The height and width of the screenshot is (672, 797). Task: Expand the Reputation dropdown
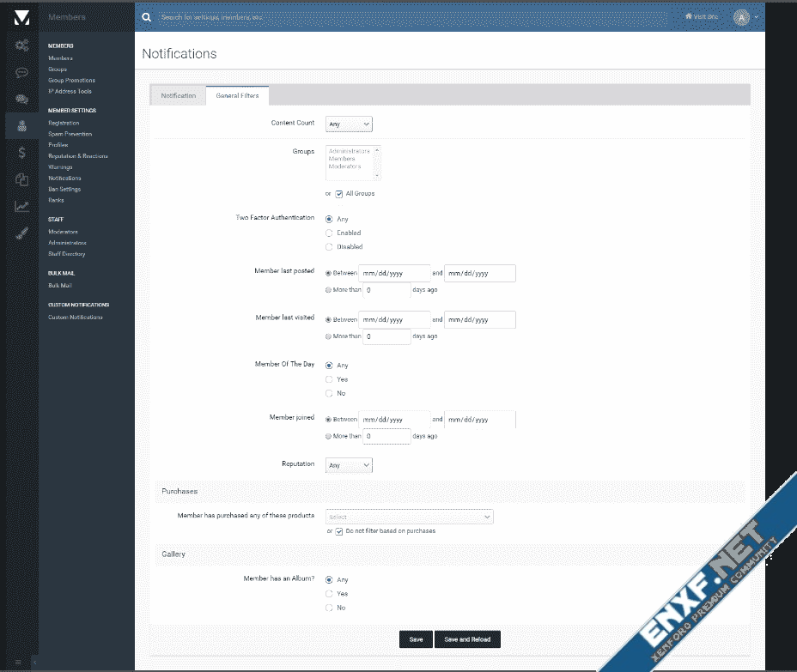[349, 465]
